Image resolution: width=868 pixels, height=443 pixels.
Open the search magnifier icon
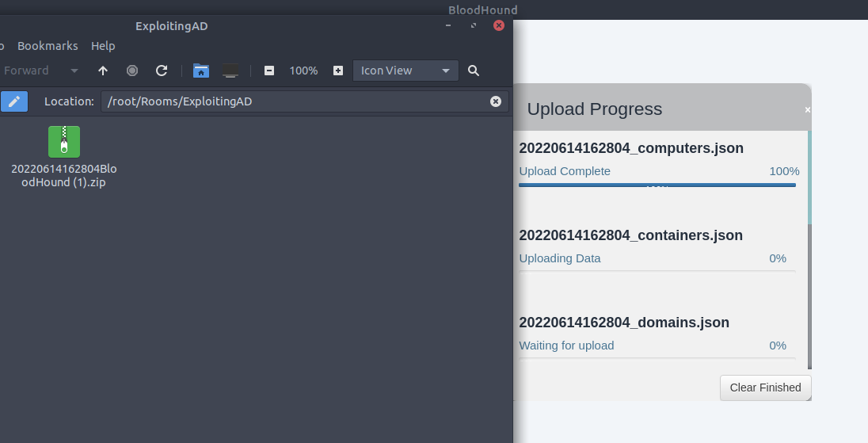(474, 71)
